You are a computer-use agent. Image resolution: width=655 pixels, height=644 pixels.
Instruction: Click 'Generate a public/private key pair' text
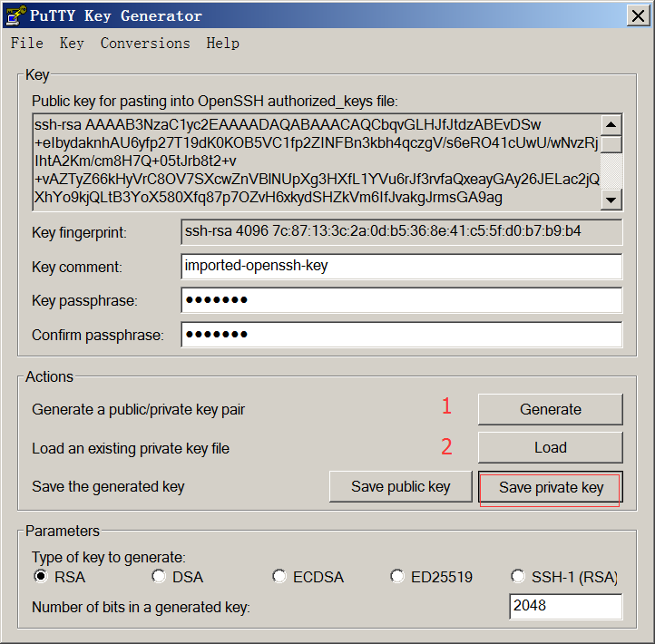pyautogui.click(x=138, y=410)
